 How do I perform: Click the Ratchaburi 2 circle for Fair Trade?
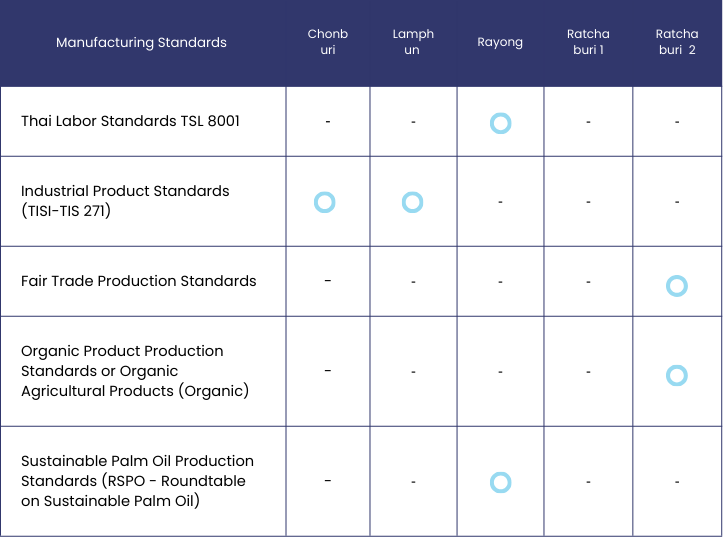677,286
